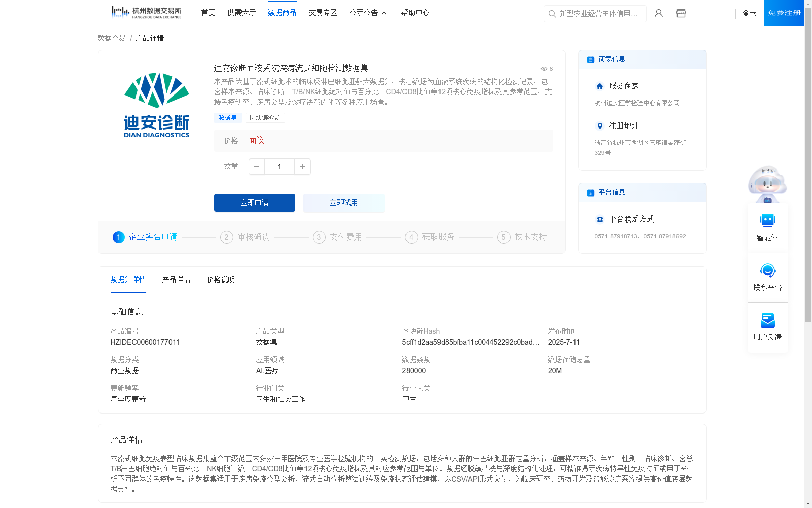The width and height of the screenshot is (812, 508).
Task: Click the 免费注册 button
Action: click(x=784, y=13)
